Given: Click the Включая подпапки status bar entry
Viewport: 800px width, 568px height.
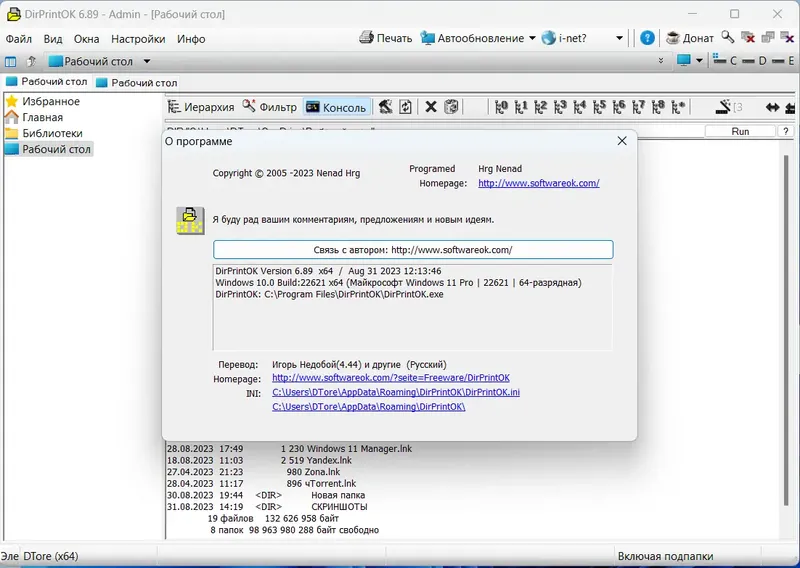Looking at the screenshot, I should (x=665, y=556).
